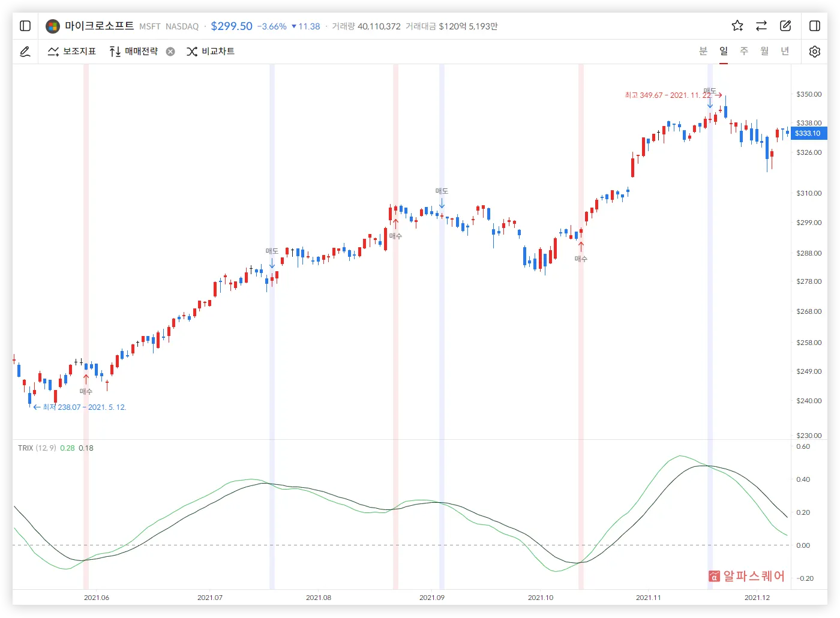Screen dimensions: 840x618
Task: Click the $350.00 price axis label
Action: [809, 94]
